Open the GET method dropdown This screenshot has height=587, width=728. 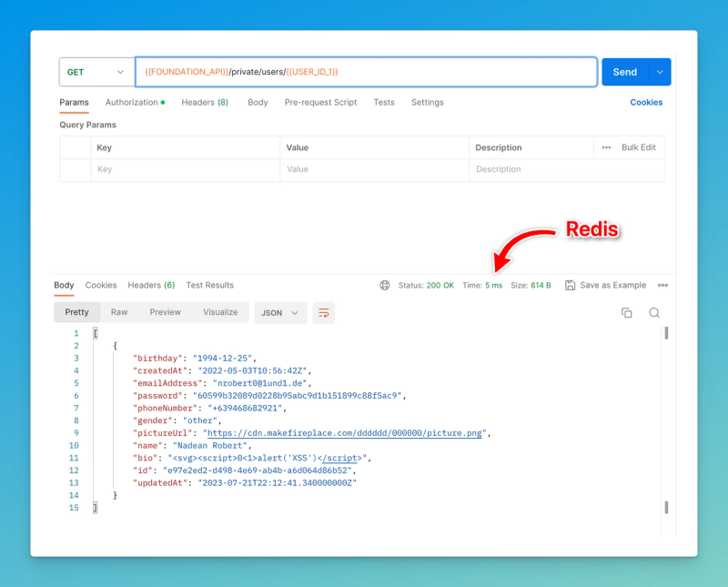[96, 72]
